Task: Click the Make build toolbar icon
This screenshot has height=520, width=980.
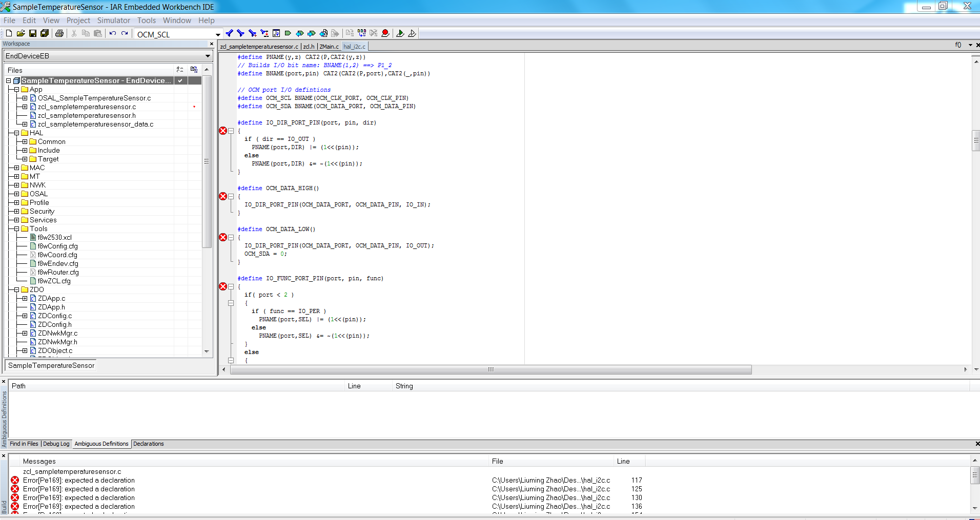Action: click(x=362, y=33)
